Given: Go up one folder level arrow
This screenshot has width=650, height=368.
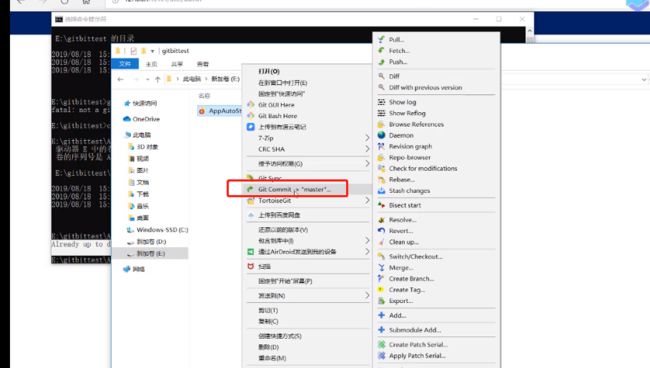Looking at the screenshot, I should tap(158, 79).
